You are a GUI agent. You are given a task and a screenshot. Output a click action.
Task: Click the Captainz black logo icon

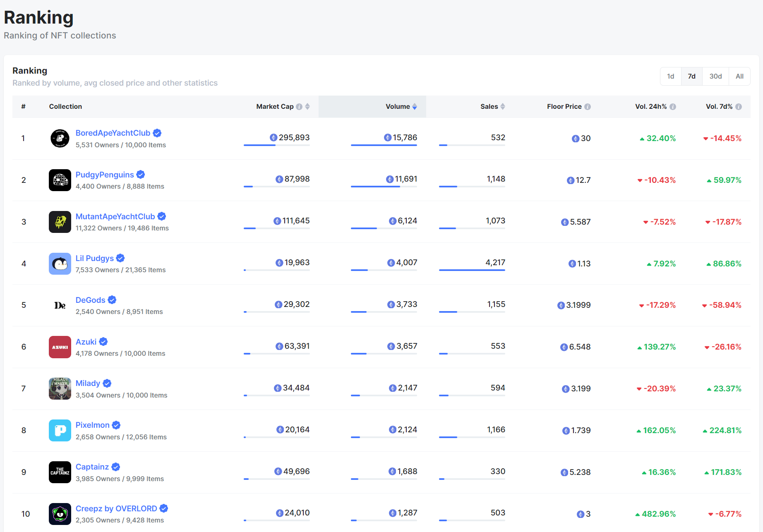point(60,472)
